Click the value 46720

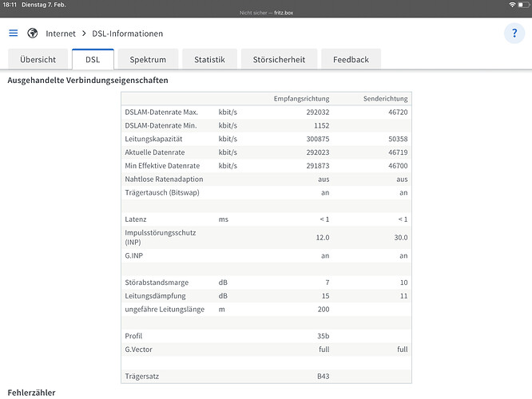pos(398,113)
